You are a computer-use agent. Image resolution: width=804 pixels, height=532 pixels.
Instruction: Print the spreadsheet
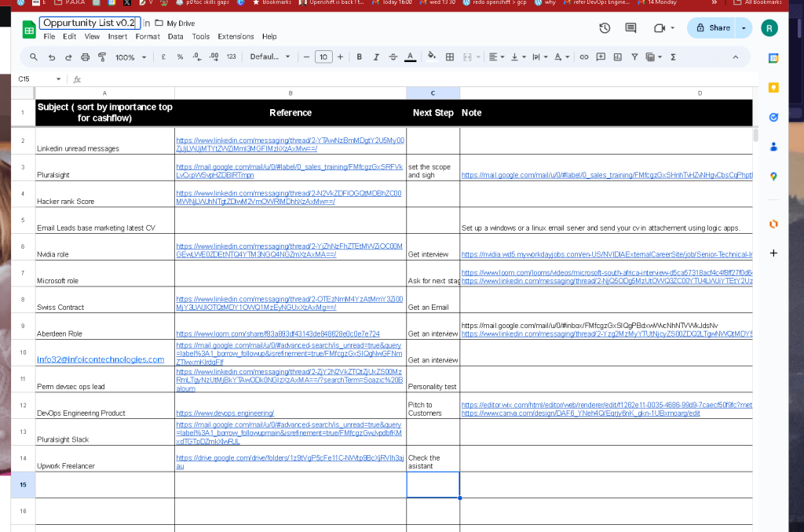click(85, 57)
